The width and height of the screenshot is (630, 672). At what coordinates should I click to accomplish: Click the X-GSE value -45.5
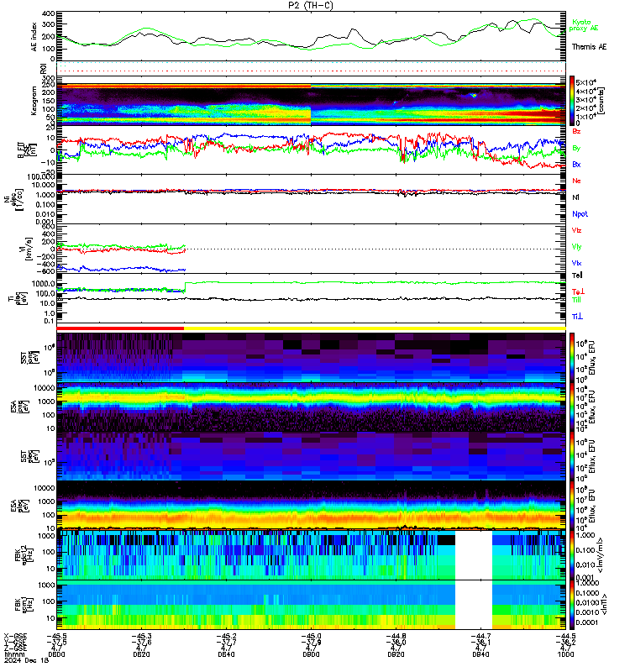pyautogui.click(x=56, y=636)
